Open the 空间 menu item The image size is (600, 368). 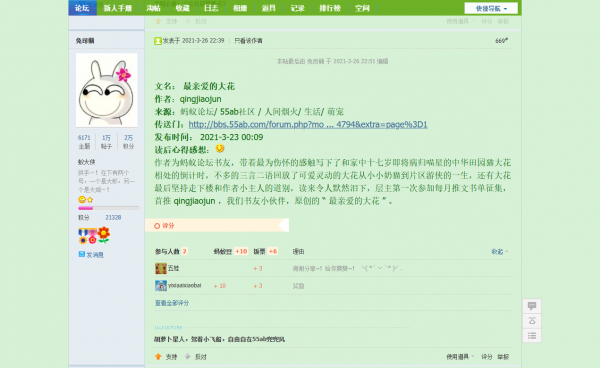(x=362, y=8)
